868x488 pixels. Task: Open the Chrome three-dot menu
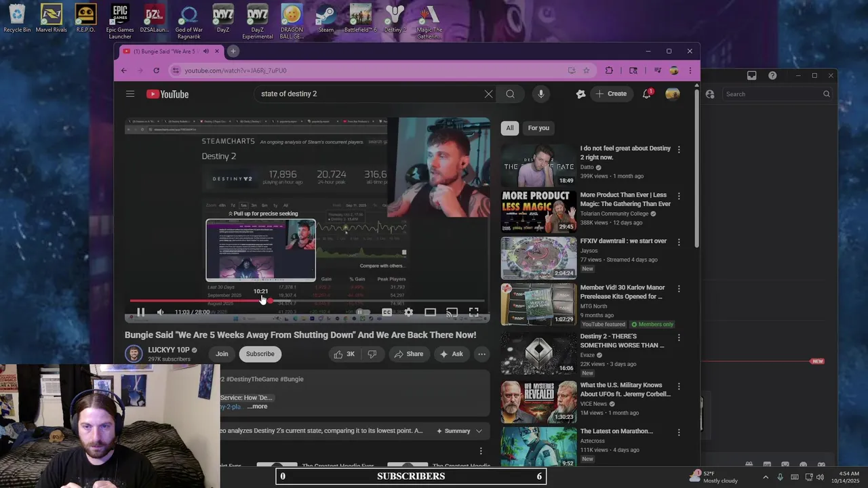point(690,70)
